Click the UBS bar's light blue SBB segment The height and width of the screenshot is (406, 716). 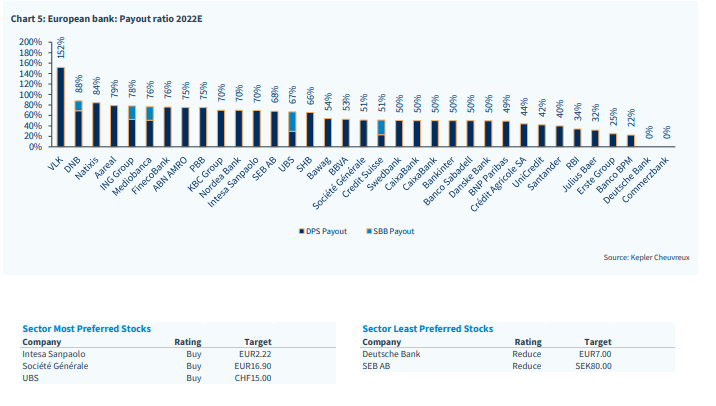[292, 121]
